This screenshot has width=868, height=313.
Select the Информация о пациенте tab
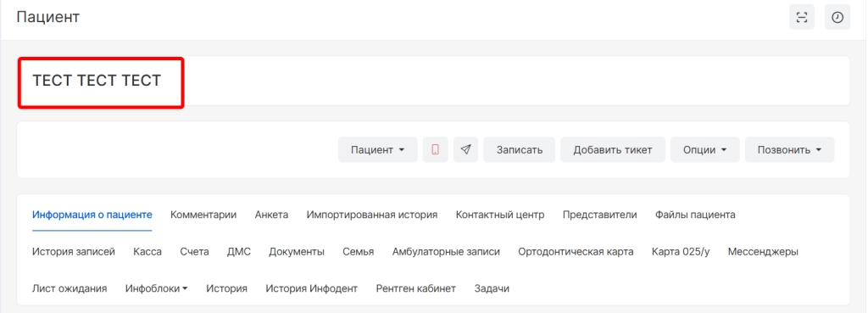92,215
